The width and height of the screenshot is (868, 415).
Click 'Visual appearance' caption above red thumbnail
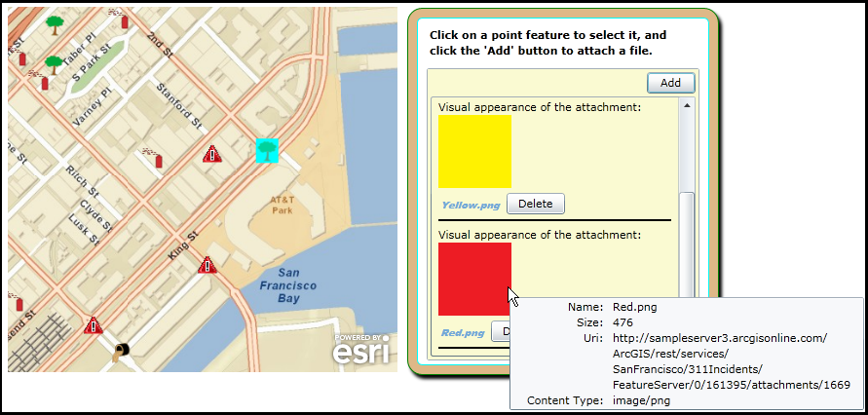pos(540,235)
